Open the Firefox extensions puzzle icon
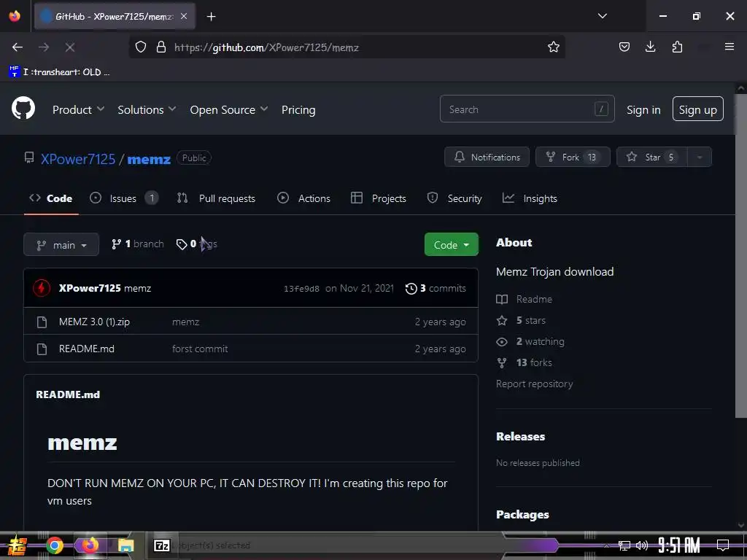 677,47
